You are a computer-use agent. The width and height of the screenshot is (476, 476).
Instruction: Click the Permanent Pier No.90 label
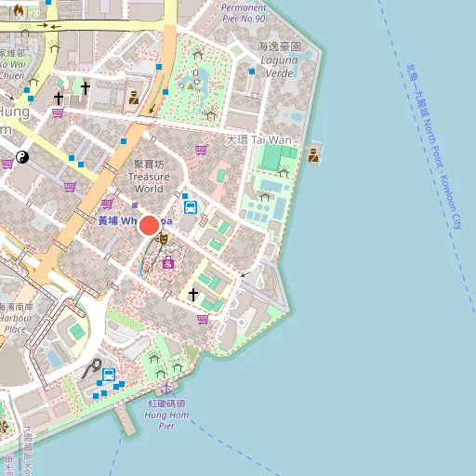click(244, 13)
